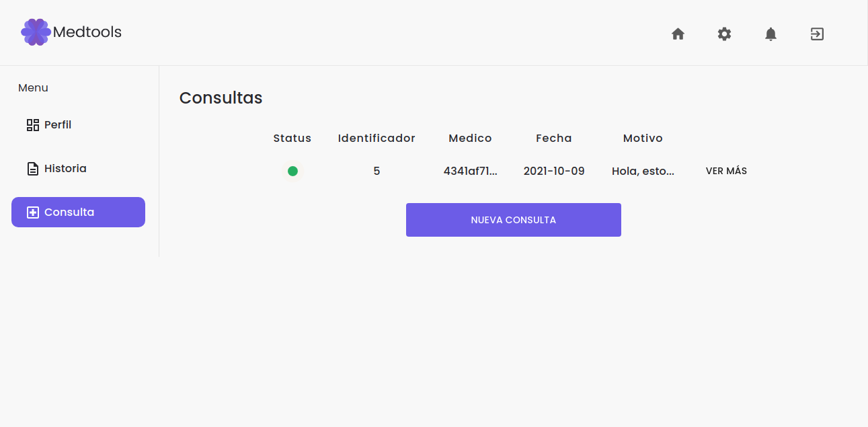Open details with VER MÁS
868x427 pixels.
coord(726,171)
